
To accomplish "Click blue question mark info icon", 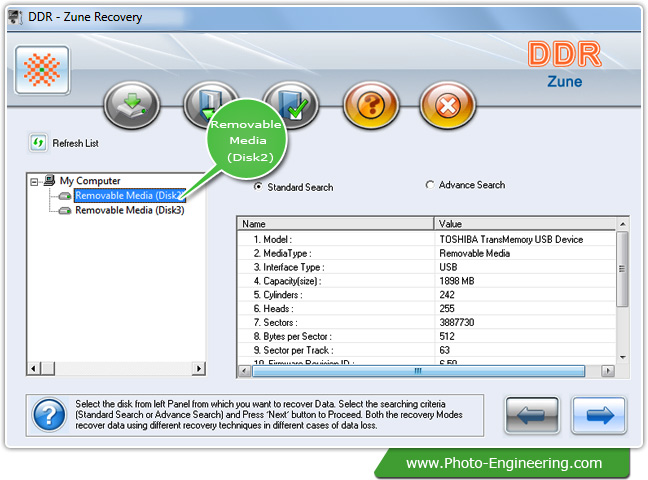I will click(49, 415).
